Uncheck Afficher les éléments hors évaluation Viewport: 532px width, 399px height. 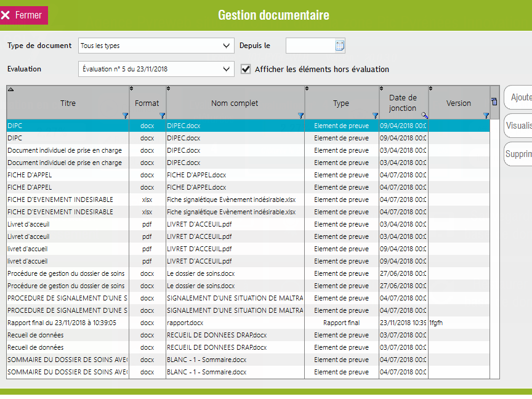[x=246, y=69]
